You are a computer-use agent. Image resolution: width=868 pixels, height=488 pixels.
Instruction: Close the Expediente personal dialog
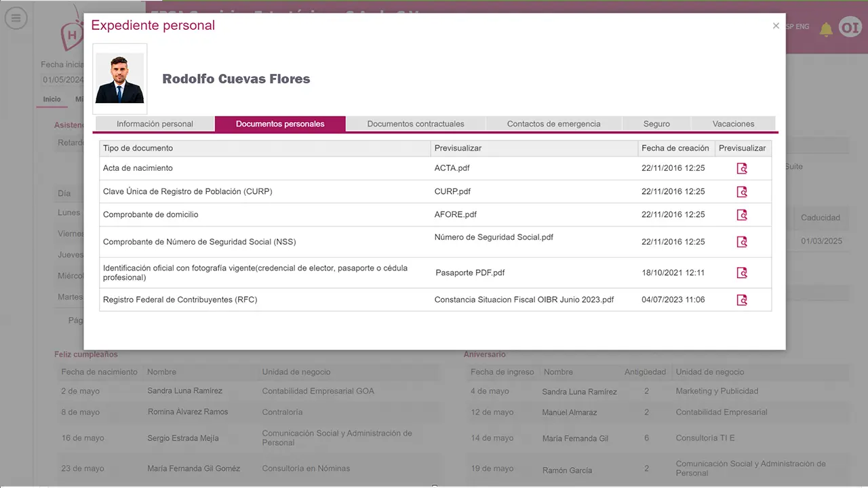click(776, 26)
